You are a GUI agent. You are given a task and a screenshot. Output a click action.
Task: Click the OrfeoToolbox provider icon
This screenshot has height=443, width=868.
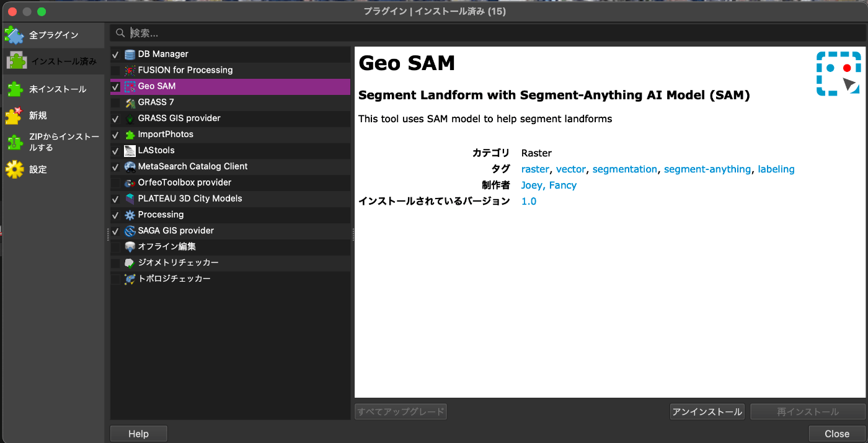click(130, 183)
